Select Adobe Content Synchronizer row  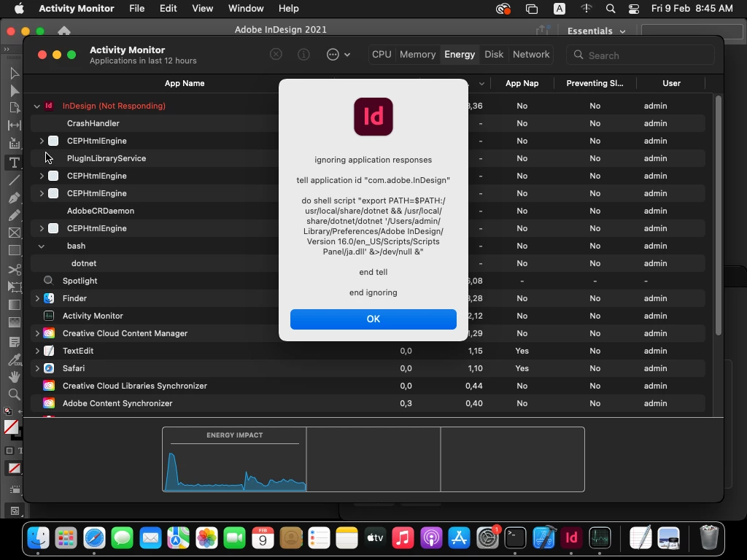pos(368,403)
